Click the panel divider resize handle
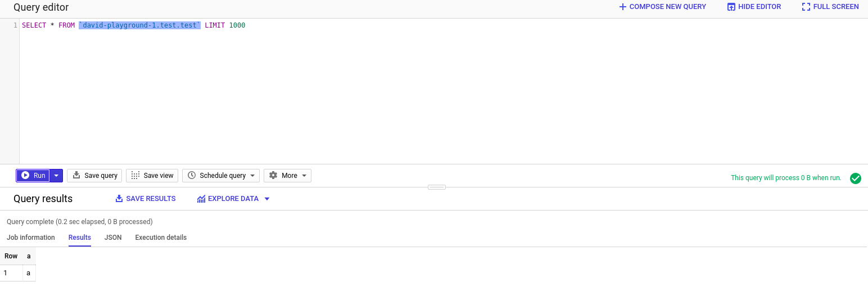The width and height of the screenshot is (868, 286). [x=437, y=187]
